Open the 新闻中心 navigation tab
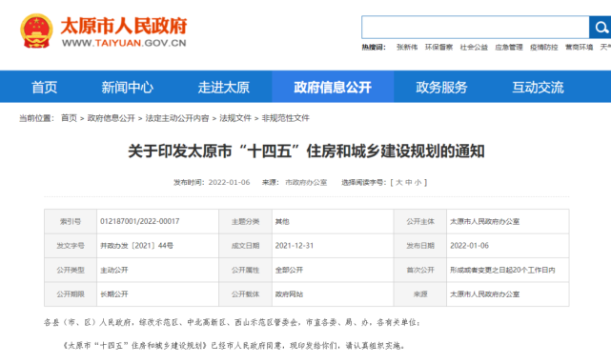The image size is (611, 364). (x=127, y=87)
